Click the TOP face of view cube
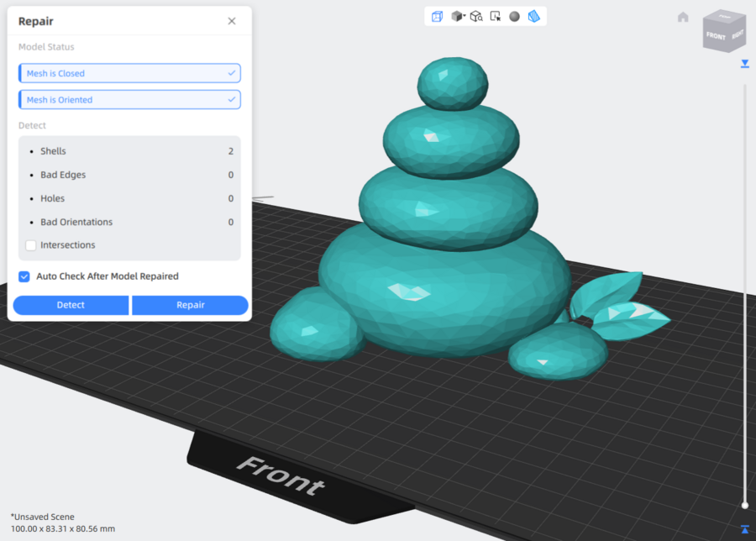 (x=725, y=17)
